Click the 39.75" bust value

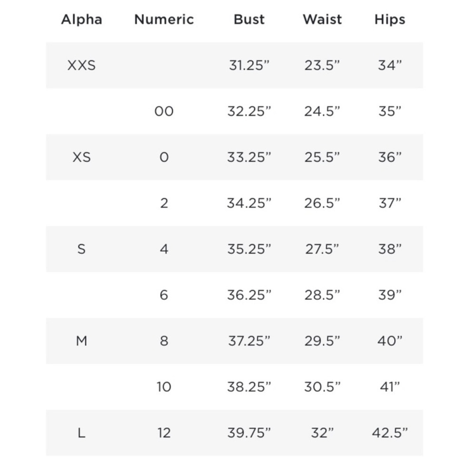point(249,433)
